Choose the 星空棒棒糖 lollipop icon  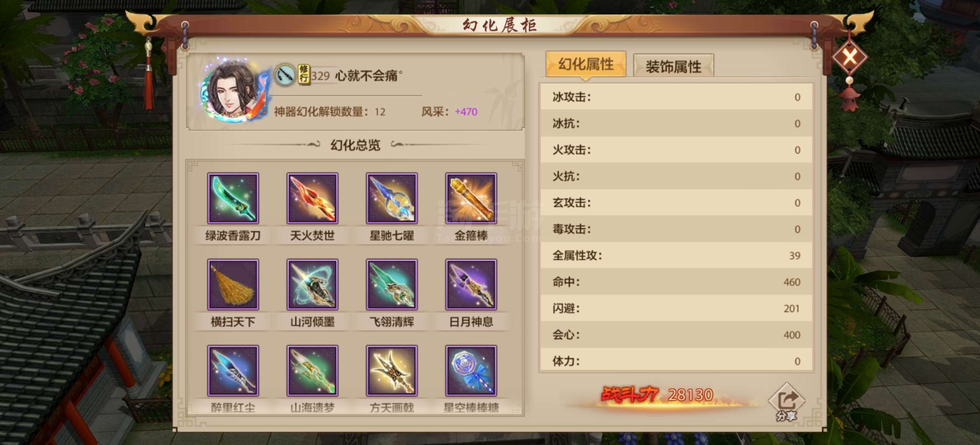[471, 371]
